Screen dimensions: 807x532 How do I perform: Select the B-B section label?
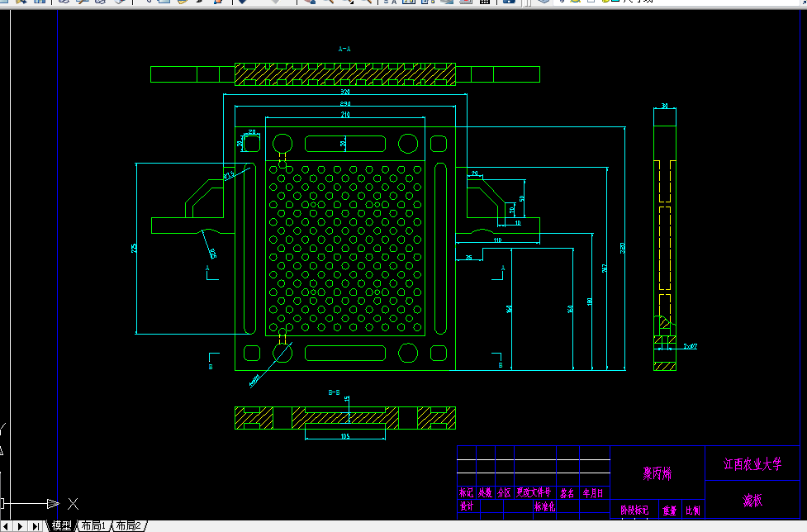[x=334, y=392]
